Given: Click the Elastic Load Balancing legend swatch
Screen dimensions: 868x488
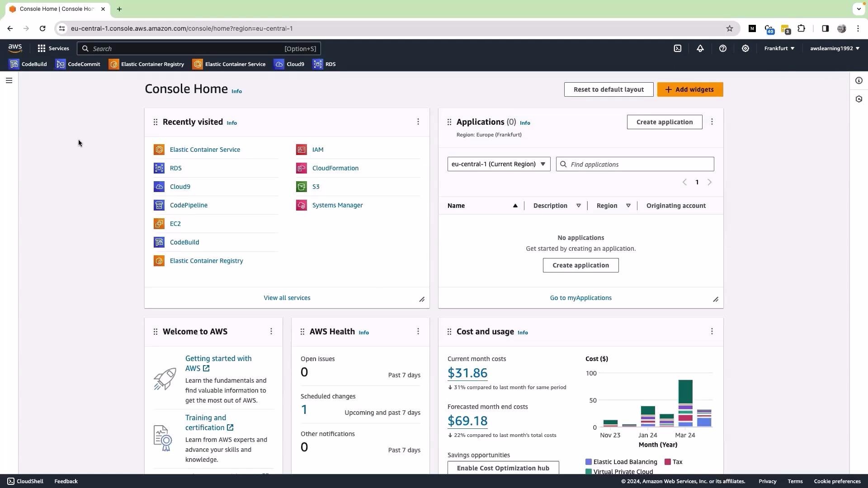Looking at the screenshot, I should (588, 462).
